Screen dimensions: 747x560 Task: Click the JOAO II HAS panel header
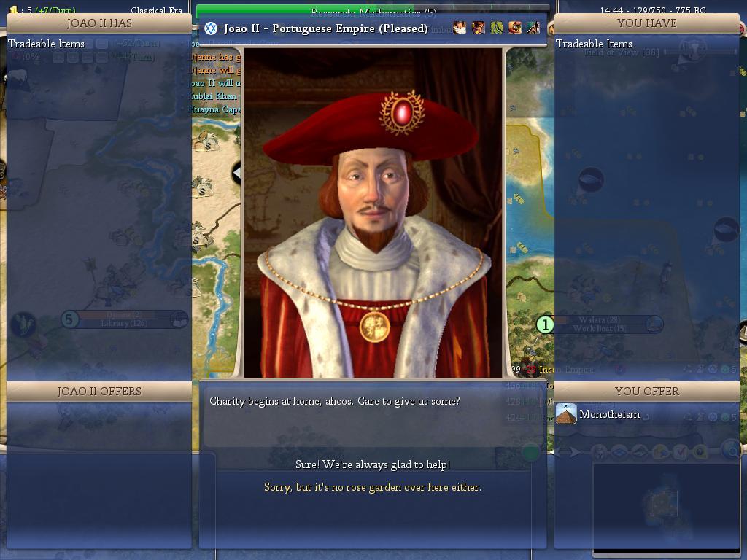[x=99, y=23]
